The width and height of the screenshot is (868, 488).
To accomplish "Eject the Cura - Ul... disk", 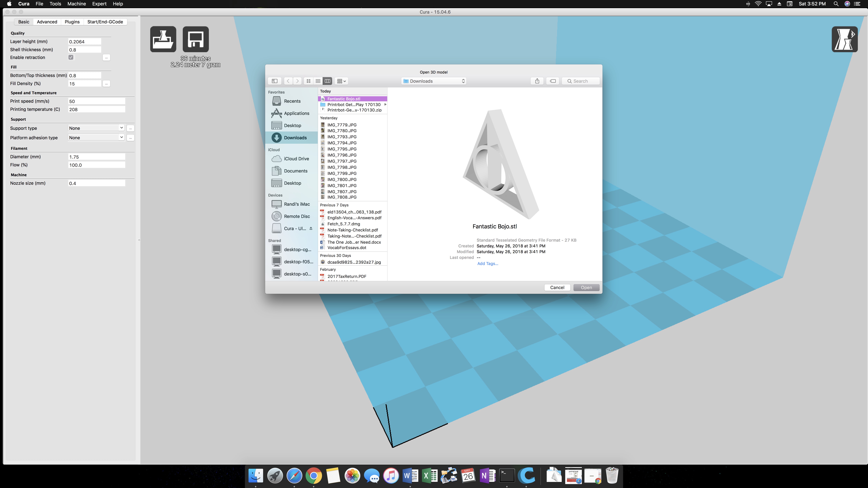I will 311,228.
